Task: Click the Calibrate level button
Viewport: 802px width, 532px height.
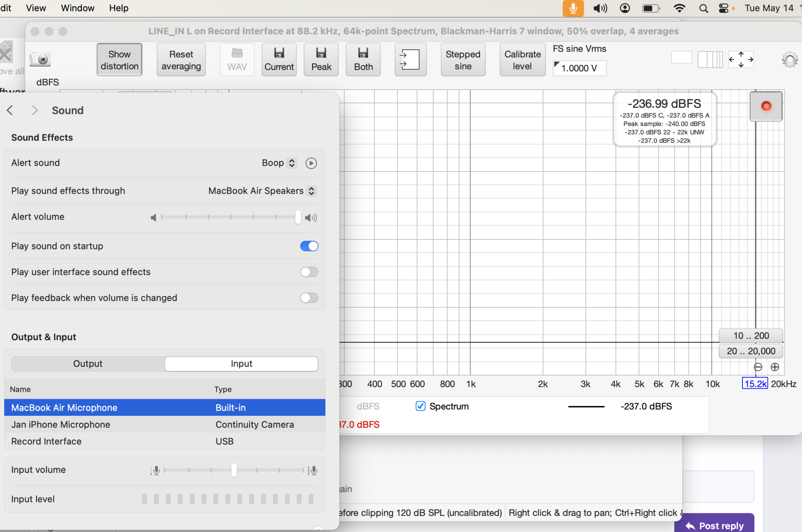Action: pos(522,60)
